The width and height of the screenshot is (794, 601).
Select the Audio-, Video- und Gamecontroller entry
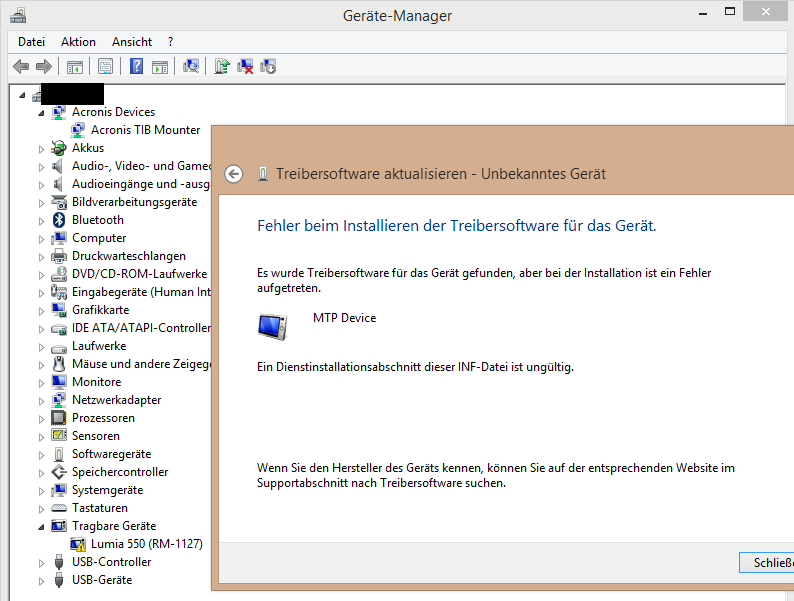coord(141,166)
